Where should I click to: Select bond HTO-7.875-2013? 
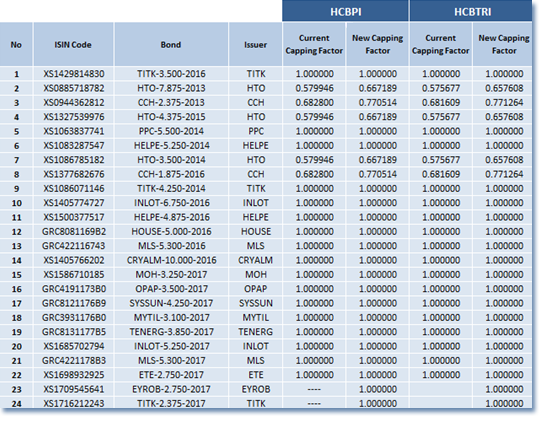coord(171,88)
